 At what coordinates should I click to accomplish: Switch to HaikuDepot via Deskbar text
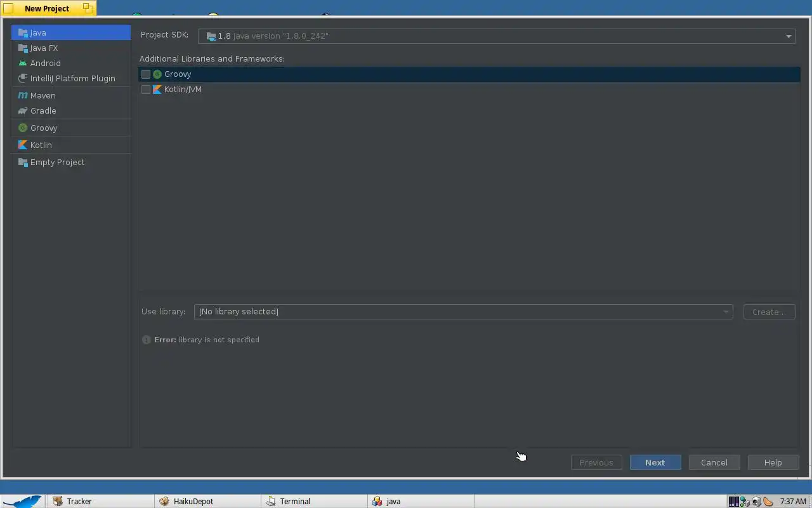(193, 501)
